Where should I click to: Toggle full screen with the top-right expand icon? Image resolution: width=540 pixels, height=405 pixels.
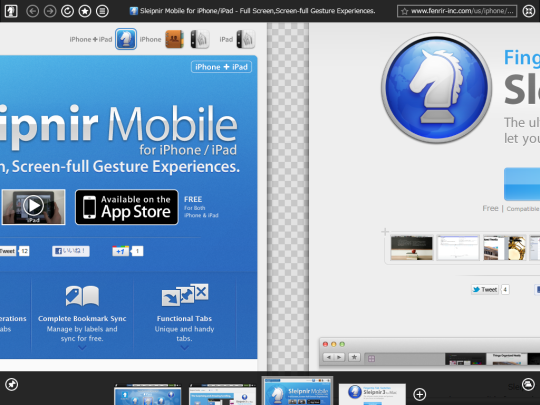pos(529,11)
